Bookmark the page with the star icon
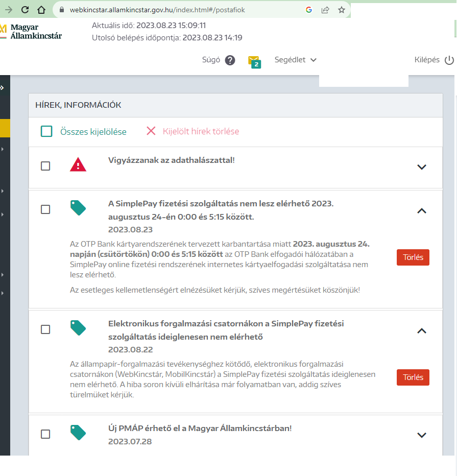 click(342, 10)
